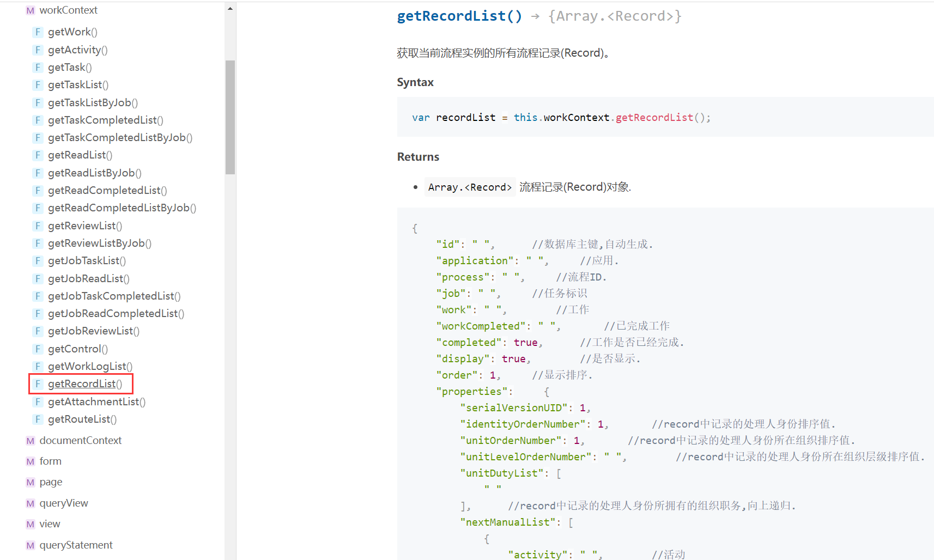
Task: Click the Returns section heading
Action: pos(418,157)
